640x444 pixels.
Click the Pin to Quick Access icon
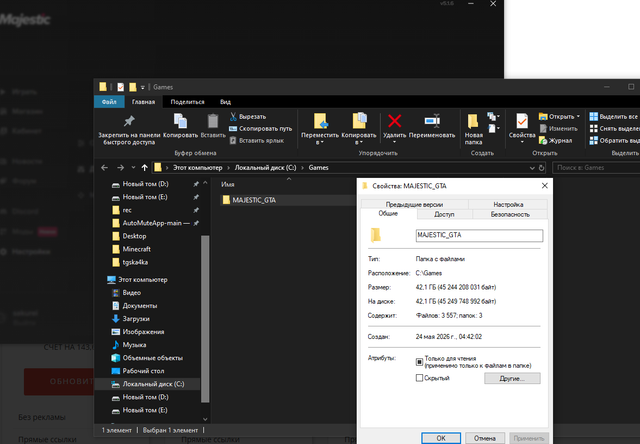pos(129,121)
